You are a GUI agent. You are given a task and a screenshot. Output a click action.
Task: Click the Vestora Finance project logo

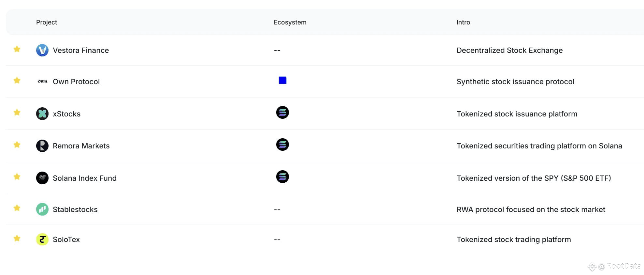[x=42, y=50]
